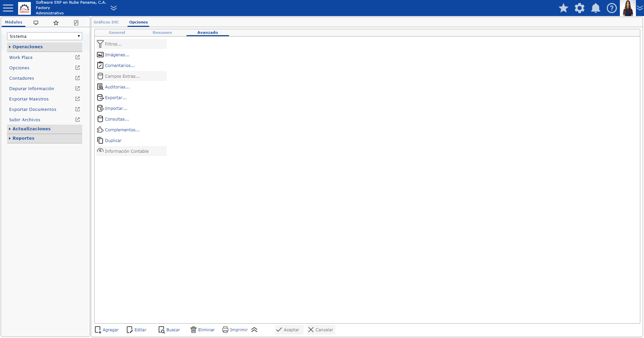Show notifications bell
Viewport: 644px width, 338px height.
click(x=596, y=8)
